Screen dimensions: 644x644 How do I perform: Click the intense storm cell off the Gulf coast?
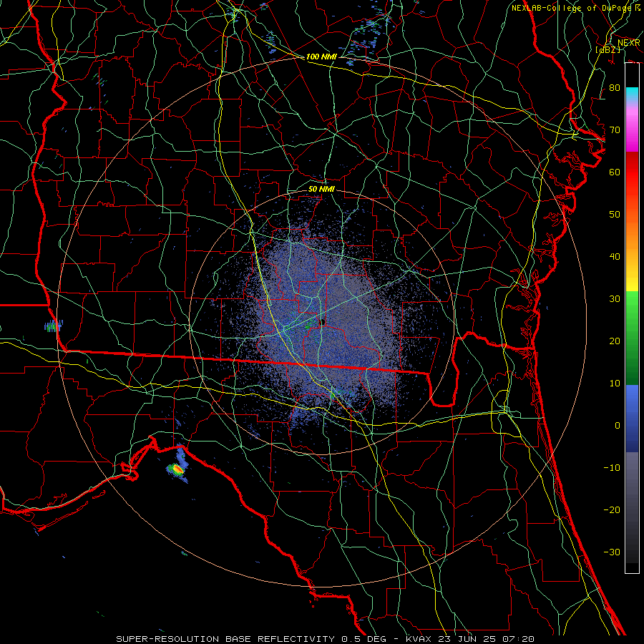177,469
